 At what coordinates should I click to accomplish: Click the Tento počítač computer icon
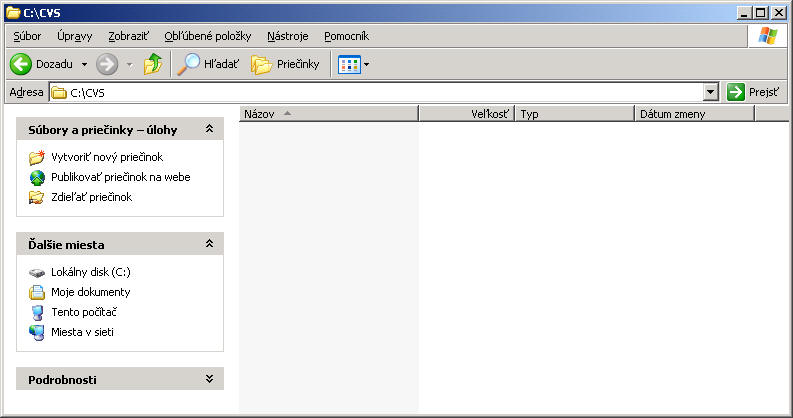point(37,312)
